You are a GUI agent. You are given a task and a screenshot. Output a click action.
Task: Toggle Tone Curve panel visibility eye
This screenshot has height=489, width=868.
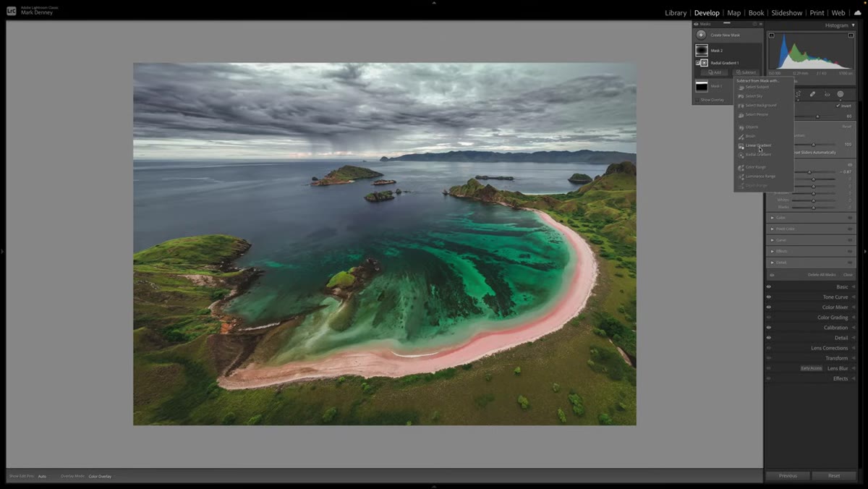click(769, 297)
